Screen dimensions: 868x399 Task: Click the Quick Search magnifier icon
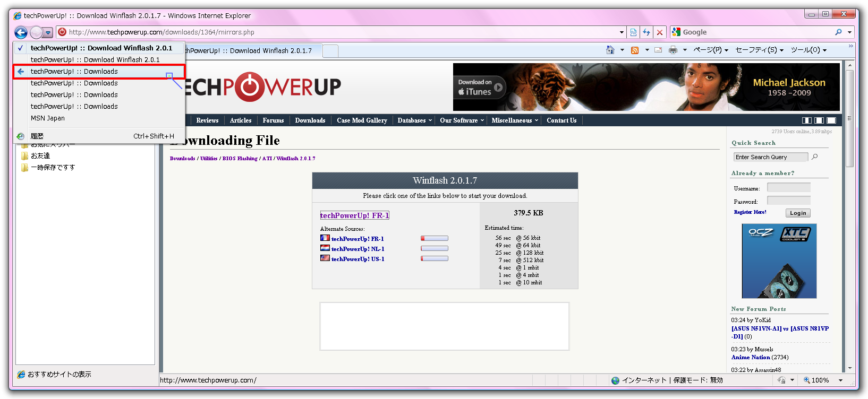(815, 157)
